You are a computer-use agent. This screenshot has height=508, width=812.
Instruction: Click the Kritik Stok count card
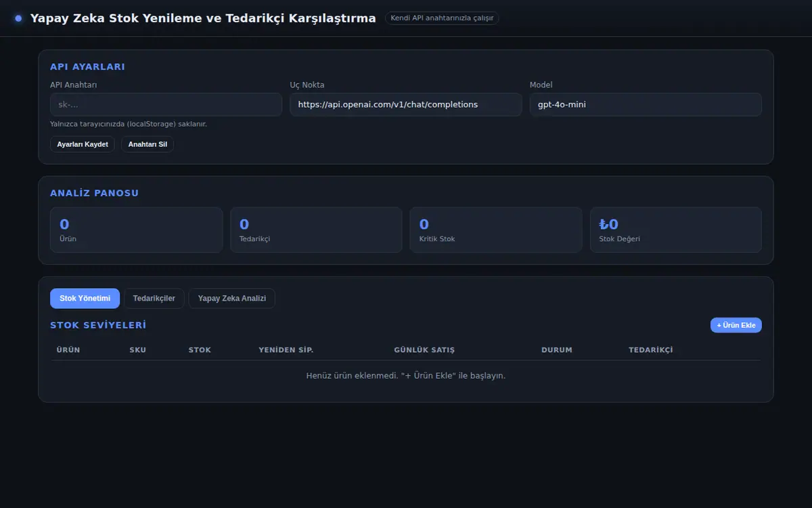[x=496, y=230]
